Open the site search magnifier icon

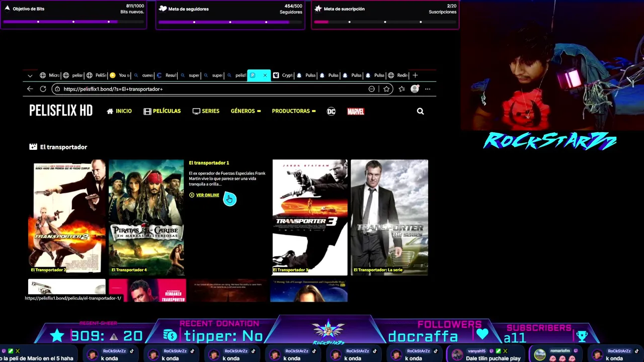420,112
